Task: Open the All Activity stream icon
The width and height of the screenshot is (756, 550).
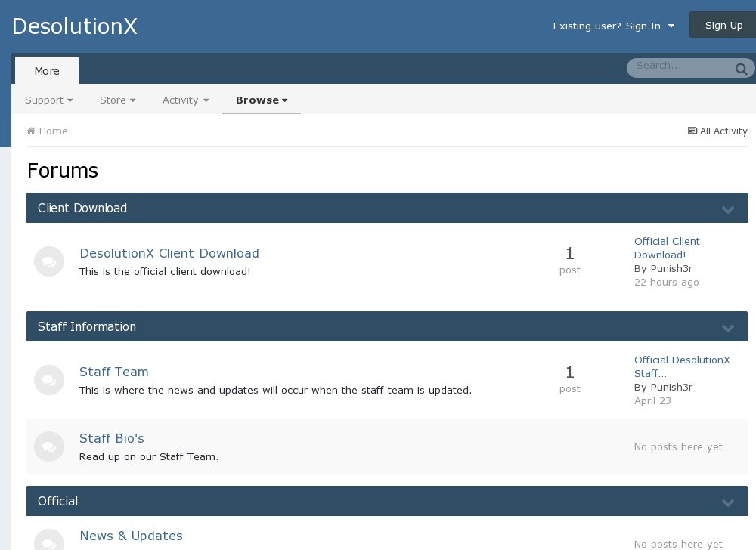Action: pyautogui.click(x=692, y=131)
